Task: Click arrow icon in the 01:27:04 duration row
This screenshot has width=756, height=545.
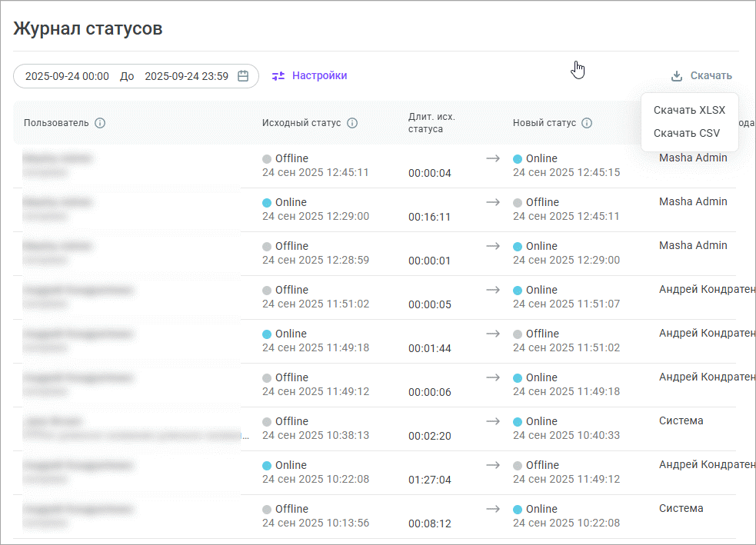Action: [492, 465]
